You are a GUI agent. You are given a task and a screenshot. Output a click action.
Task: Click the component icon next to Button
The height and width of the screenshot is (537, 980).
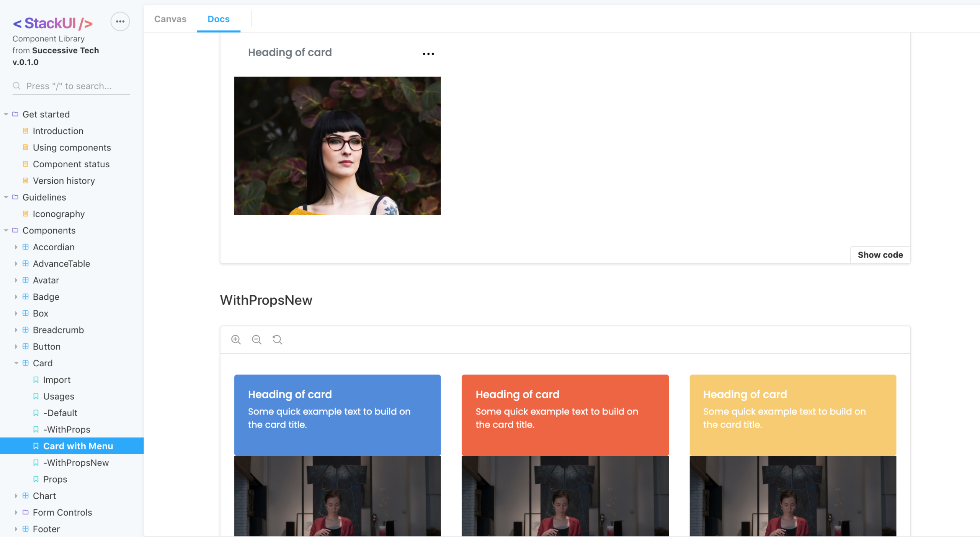(25, 346)
